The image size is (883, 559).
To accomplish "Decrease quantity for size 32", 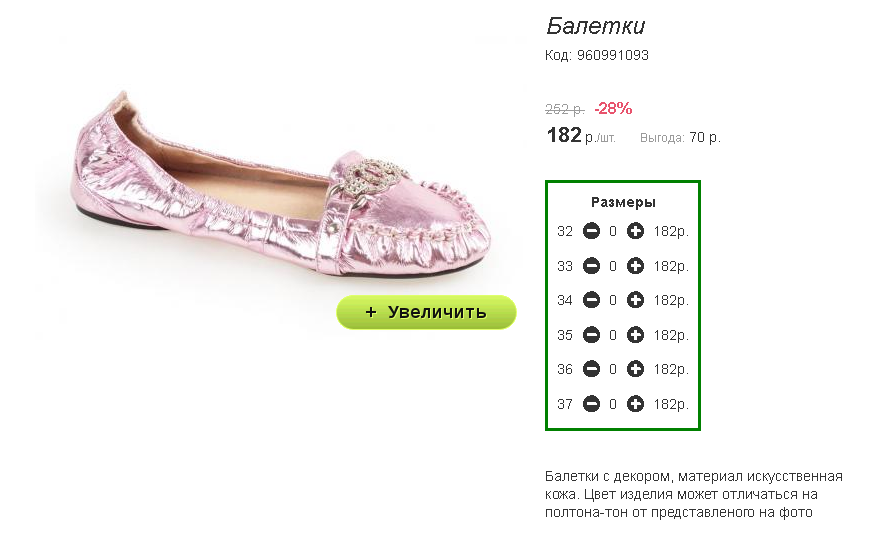I will tap(591, 232).
